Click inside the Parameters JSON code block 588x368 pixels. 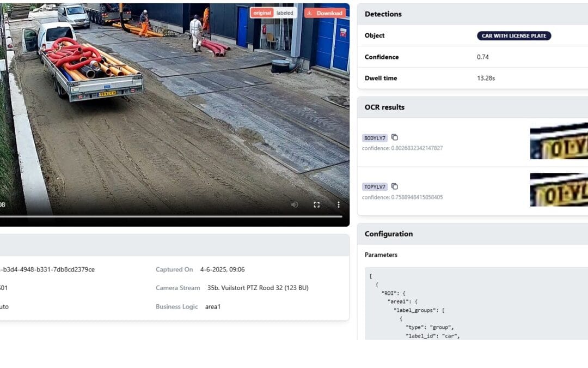click(x=474, y=305)
